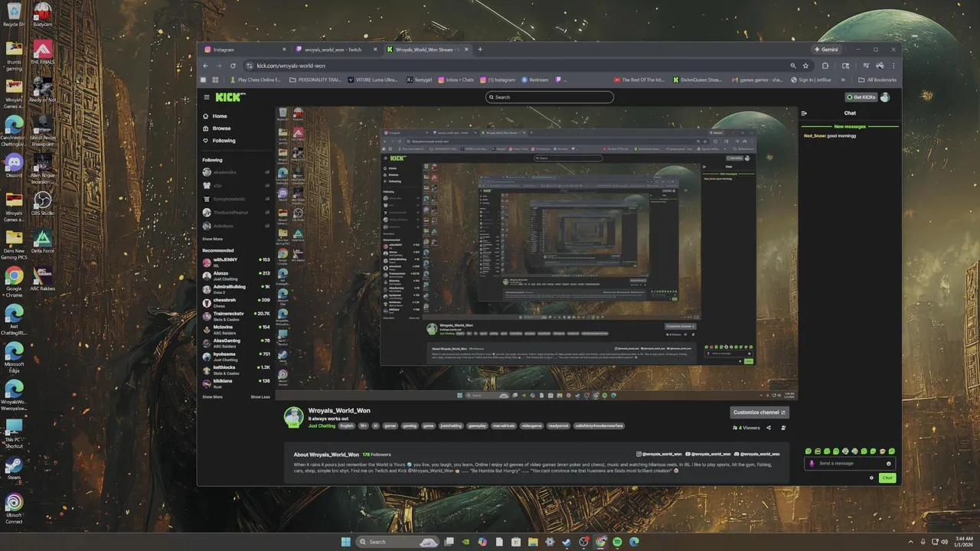The width and height of the screenshot is (980, 551).
Task: Open OBS Studio desktop icon
Action: pos(42,204)
